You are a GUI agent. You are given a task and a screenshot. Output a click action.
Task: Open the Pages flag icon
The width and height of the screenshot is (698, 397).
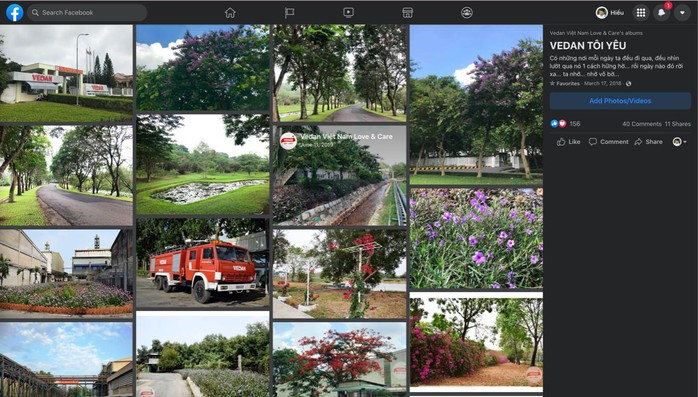click(289, 12)
